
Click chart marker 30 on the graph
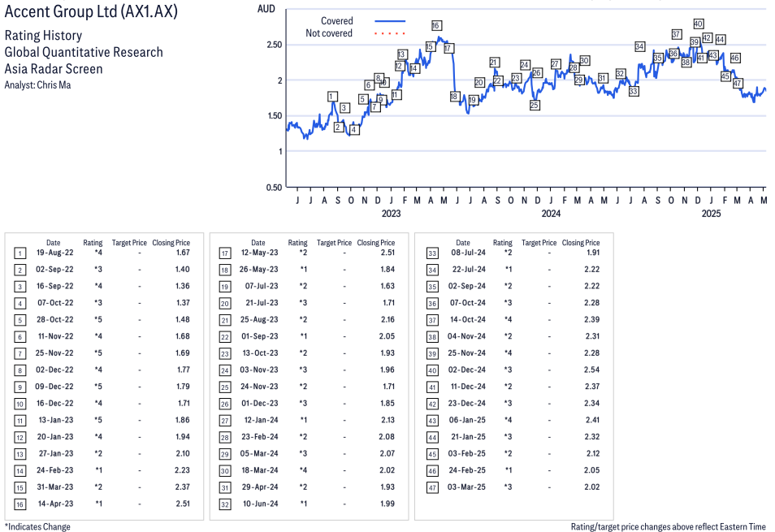click(x=585, y=60)
